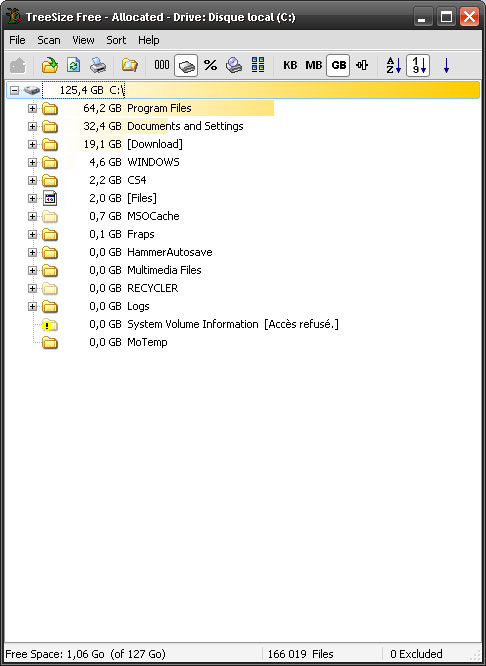The image size is (486, 666).
Task: Open the View menu
Action: (x=83, y=40)
